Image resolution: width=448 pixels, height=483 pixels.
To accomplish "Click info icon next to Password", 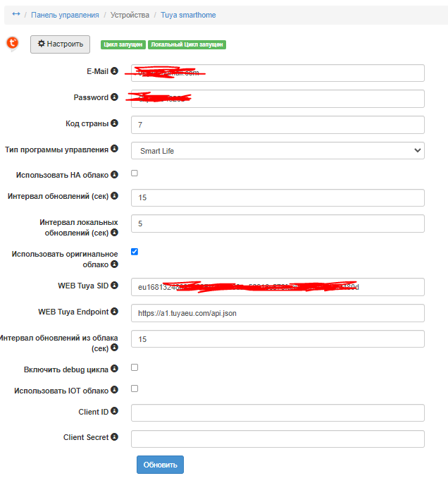I will pos(114,97).
